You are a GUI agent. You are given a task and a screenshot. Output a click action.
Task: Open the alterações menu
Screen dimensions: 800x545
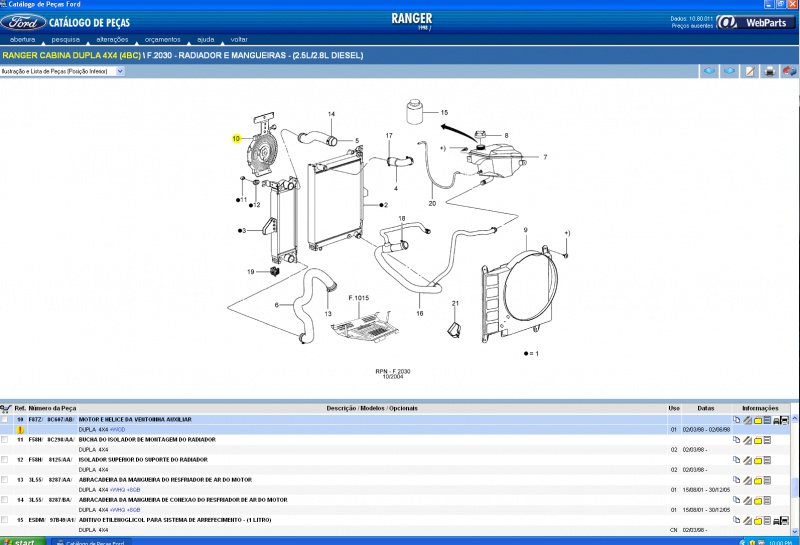pos(112,39)
